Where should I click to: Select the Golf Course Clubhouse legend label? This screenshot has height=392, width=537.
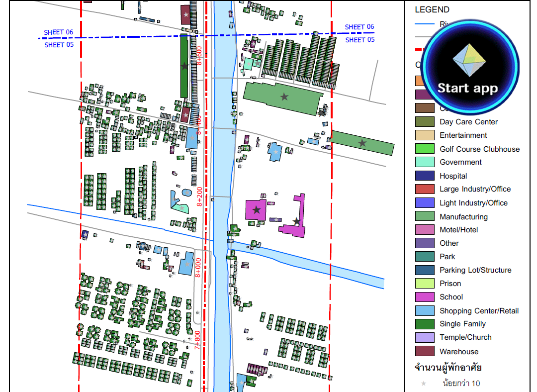479,149
